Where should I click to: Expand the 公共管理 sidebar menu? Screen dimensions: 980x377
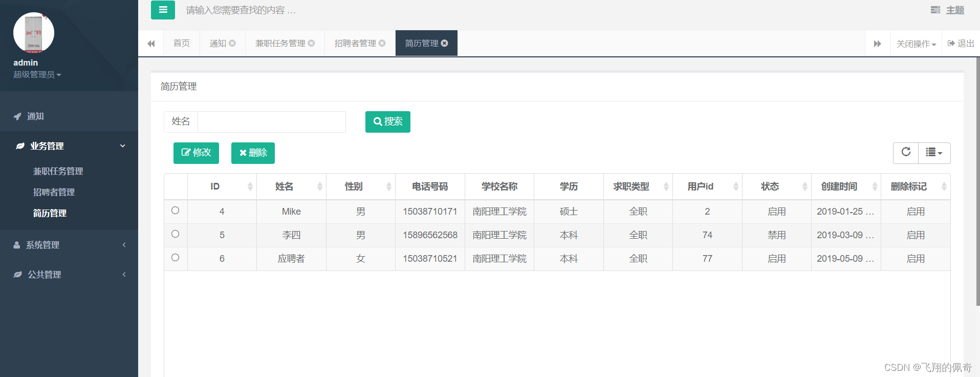point(69,275)
